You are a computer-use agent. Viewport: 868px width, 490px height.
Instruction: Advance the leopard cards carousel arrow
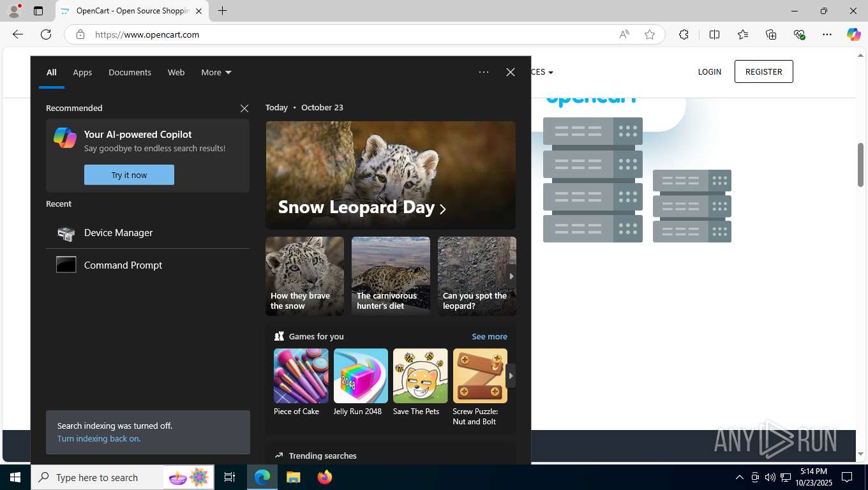(511, 276)
